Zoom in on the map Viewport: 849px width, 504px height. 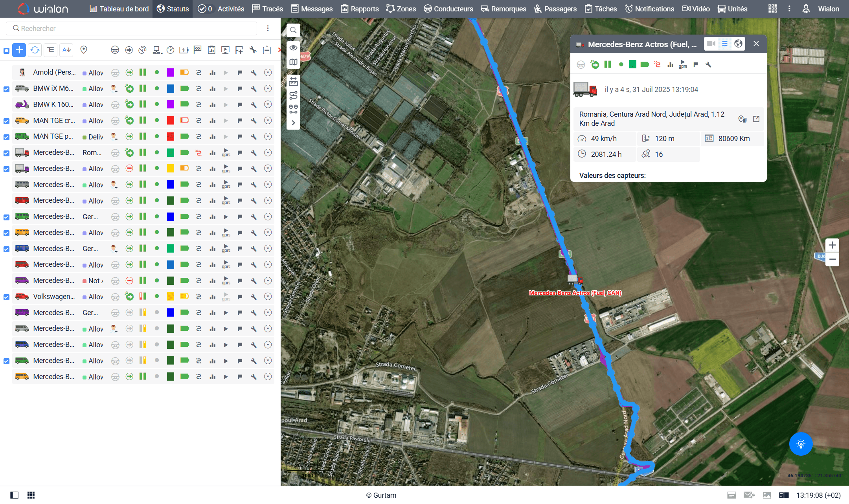pyautogui.click(x=832, y=246)
